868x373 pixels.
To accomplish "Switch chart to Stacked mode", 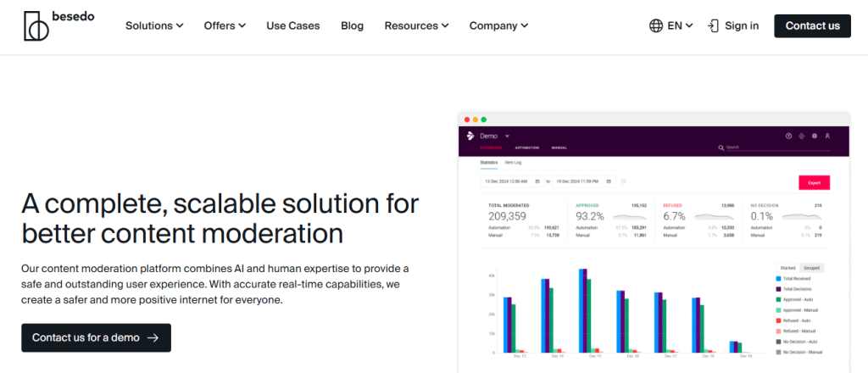I will point(787,268).
